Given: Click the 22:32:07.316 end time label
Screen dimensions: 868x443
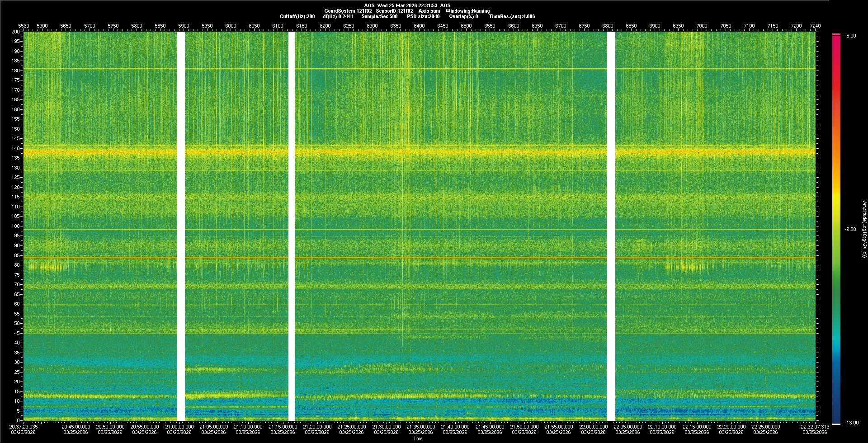Looking at the screenshot, I should [x=815, y=427].
